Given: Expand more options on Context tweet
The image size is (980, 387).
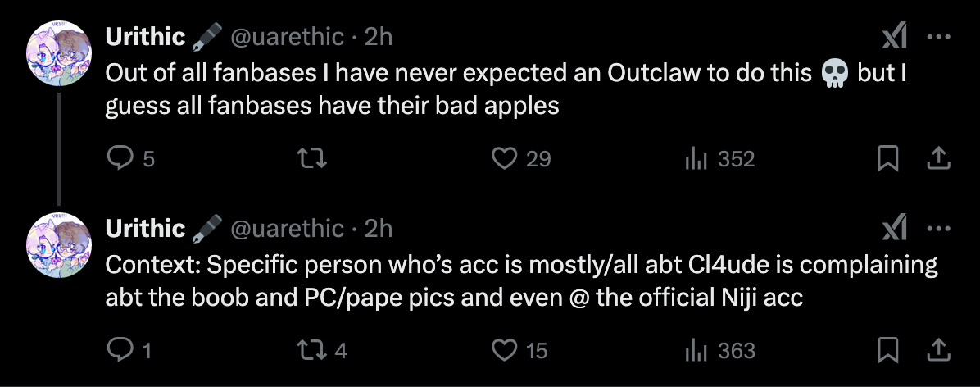Looking at the screenshot, I should (937, 230).
